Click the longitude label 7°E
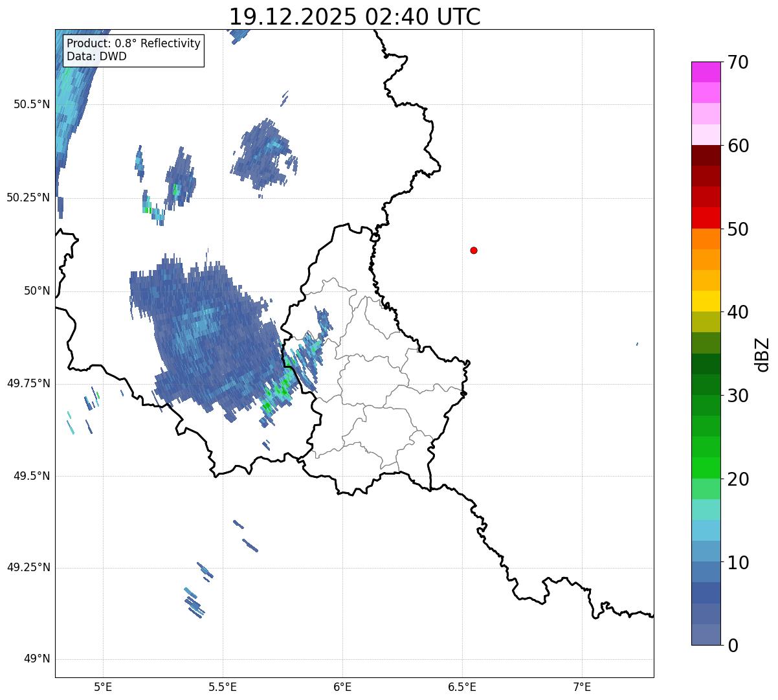Image resolution: width=778 pixels, height=700 pixels. click(x=582, y=686)
